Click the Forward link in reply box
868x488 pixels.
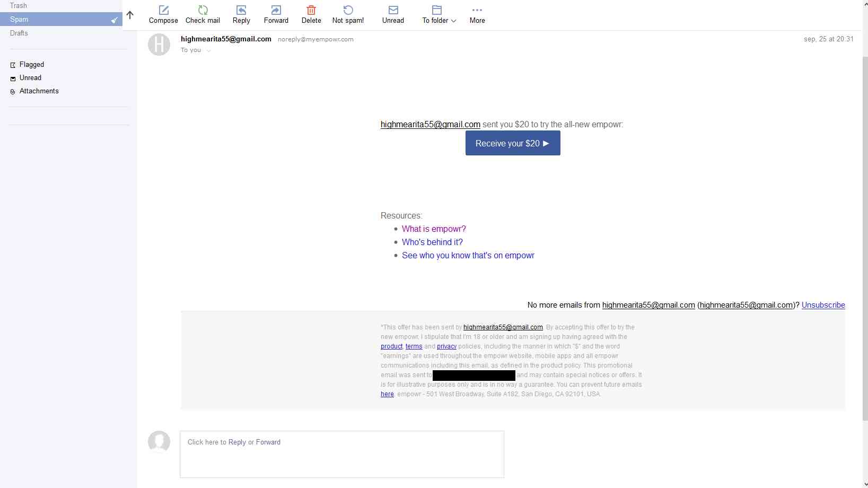[x=268, y=442]
